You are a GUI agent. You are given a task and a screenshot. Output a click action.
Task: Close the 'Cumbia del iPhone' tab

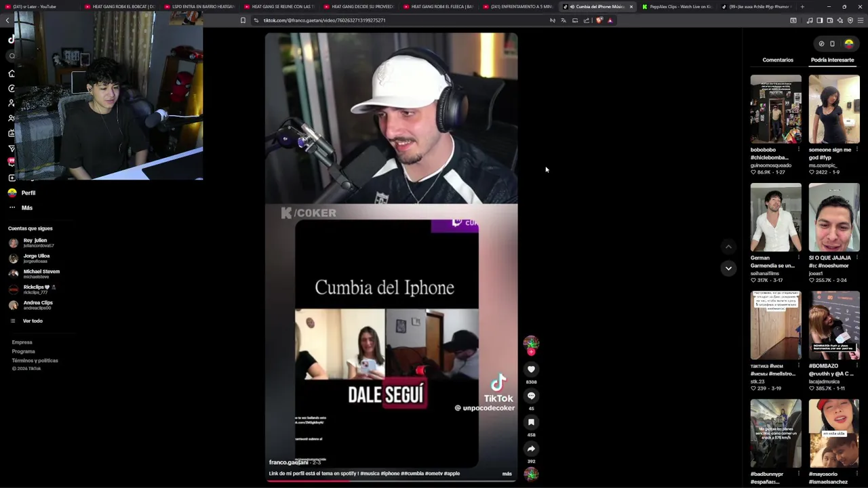click(x=631, y=7)
